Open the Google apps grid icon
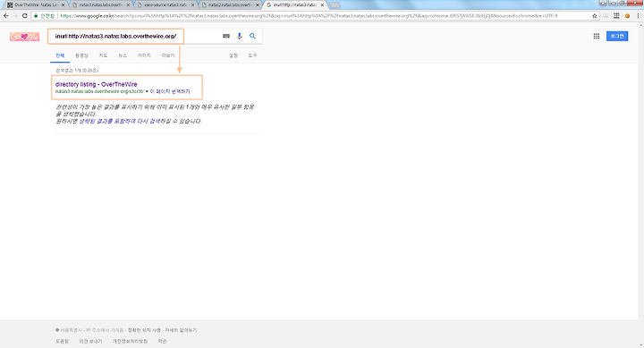Viewport: 644px width, 348px height. point(597,36)
